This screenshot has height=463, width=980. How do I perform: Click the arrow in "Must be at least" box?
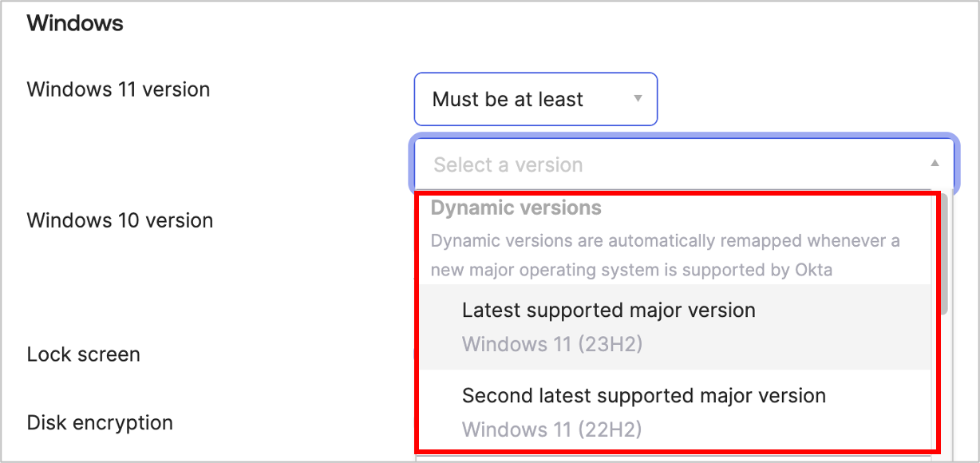click(x=638, y=99)
